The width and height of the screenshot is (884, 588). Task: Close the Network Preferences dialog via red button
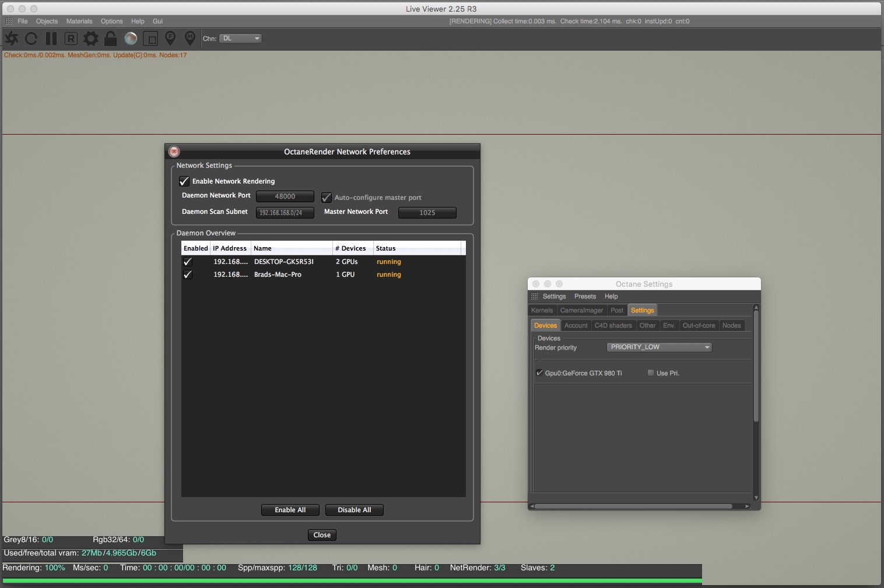point(174,152)
